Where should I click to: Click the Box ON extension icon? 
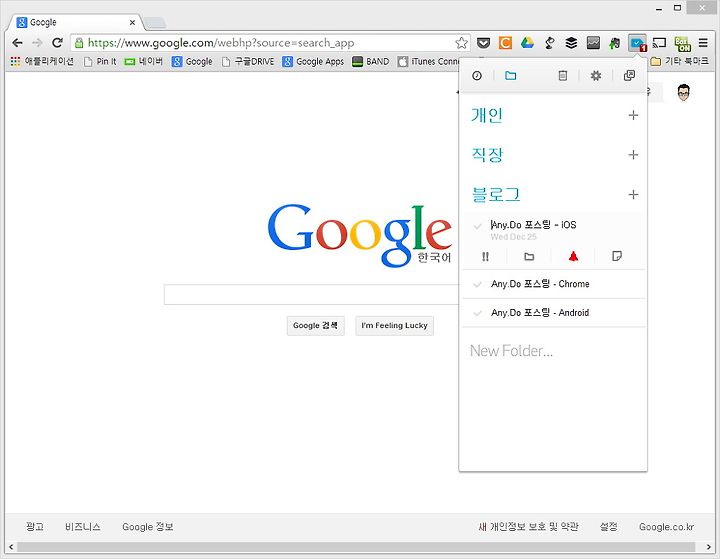coord(682,44)
